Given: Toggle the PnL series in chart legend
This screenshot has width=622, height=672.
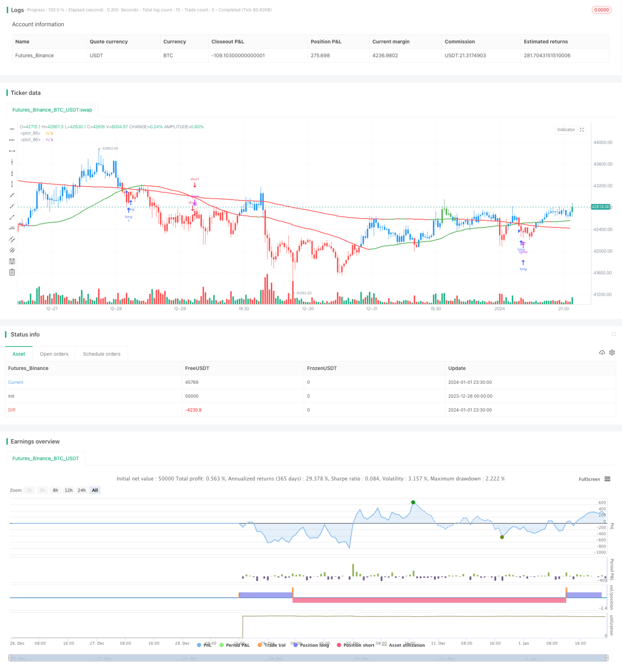Looking at the screenshot, I should [x=204, y=645].
